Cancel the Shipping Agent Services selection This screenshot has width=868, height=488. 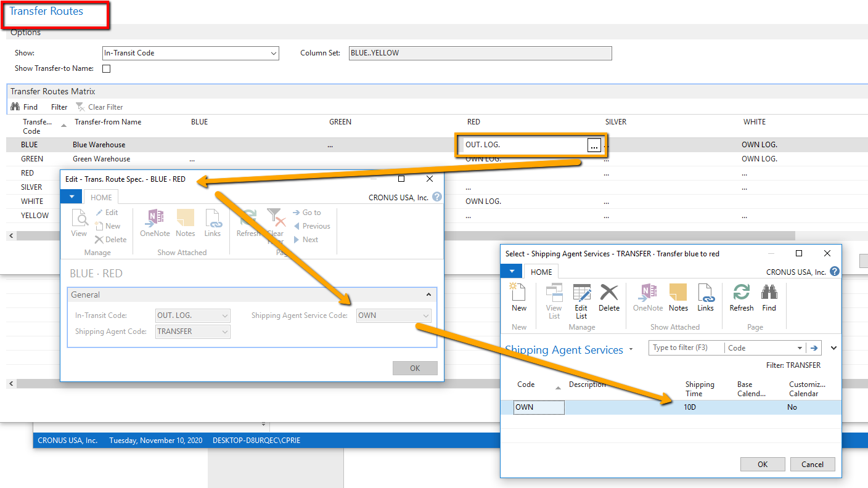(813, 464)
